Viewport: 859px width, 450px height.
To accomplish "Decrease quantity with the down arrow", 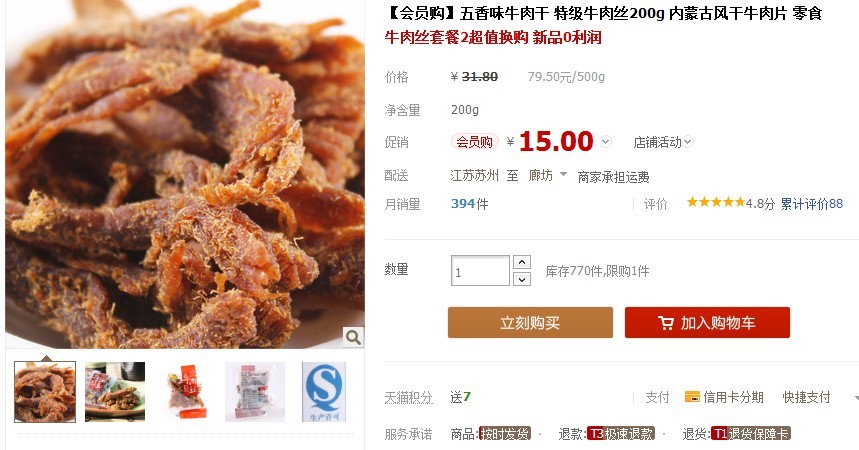I will (522, 279).
